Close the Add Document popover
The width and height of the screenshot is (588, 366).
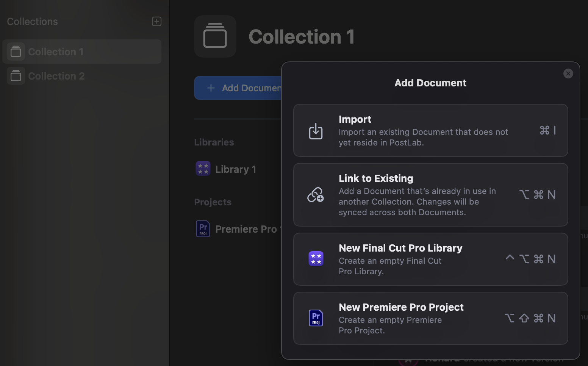pyautogui.click(x=568, y=74)
